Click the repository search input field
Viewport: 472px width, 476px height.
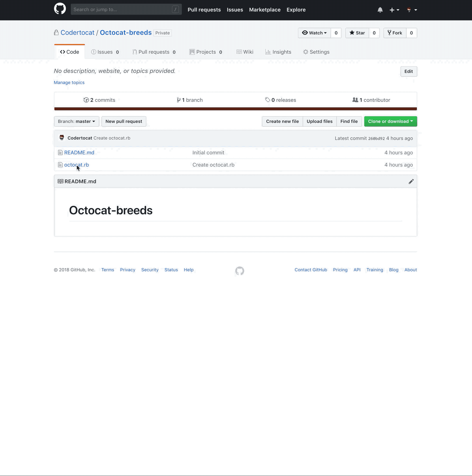pos(126,9)
